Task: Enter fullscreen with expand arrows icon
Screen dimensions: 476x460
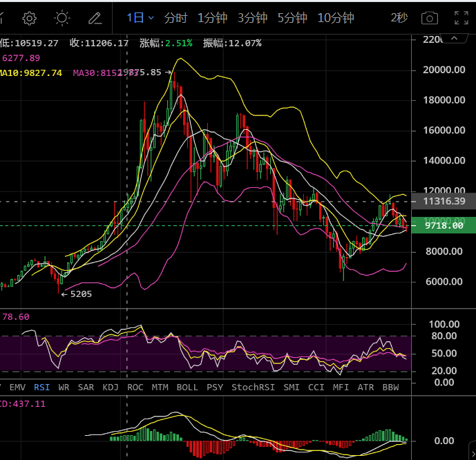Action: pyautogui.click(x=461, y=18)
